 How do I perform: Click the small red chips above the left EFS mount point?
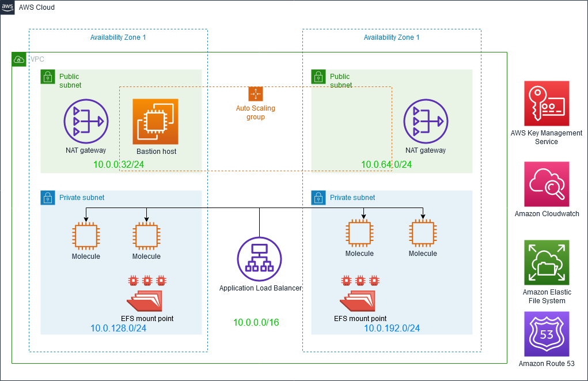(x=147, y=280)
